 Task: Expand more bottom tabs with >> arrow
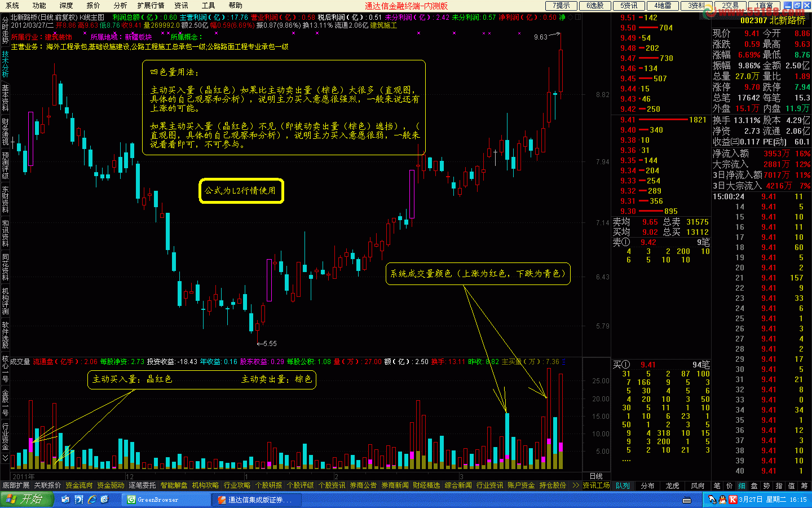(576, 485)
